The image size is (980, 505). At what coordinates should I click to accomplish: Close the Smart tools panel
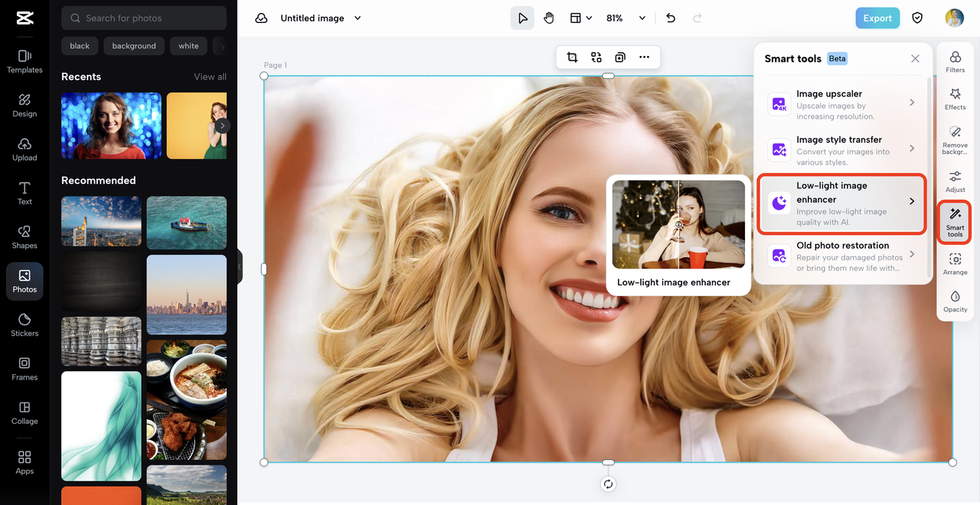915,59
